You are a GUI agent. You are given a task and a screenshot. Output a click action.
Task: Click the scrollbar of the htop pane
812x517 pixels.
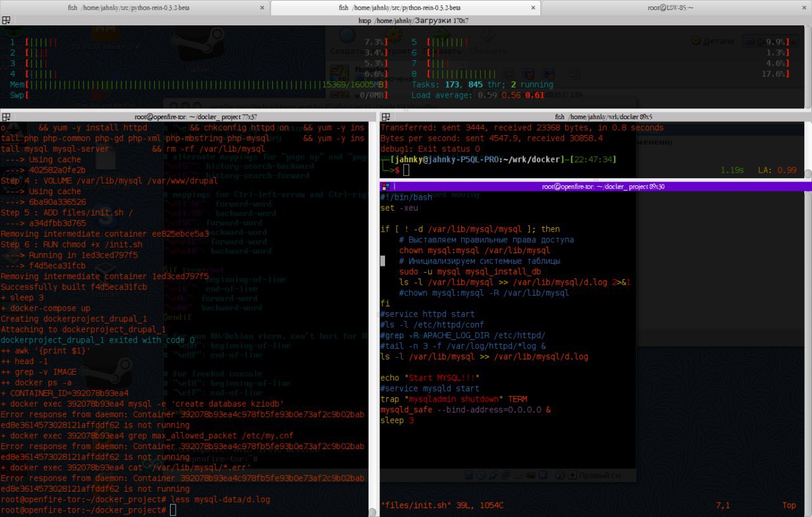pos(808,67)
